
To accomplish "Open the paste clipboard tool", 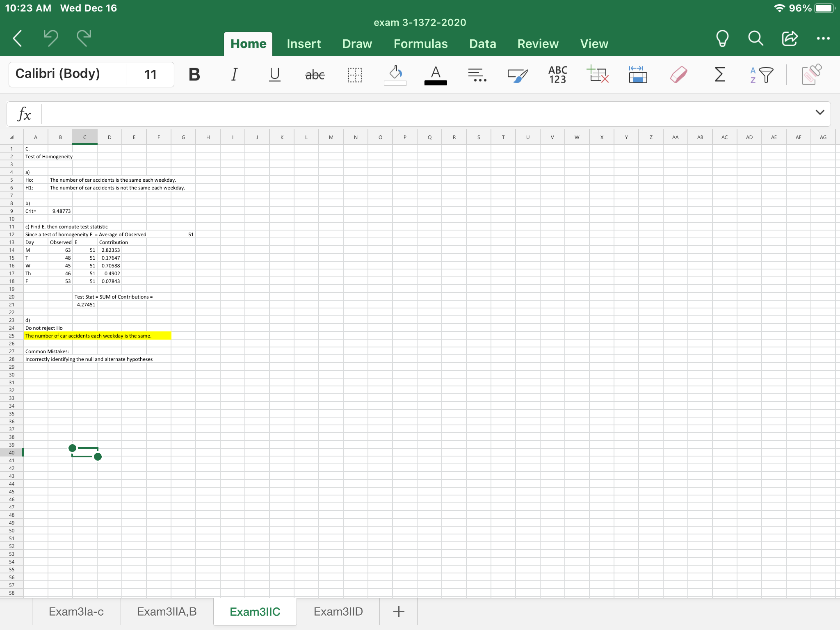I will pyautogui.click(x=812, y=74).
